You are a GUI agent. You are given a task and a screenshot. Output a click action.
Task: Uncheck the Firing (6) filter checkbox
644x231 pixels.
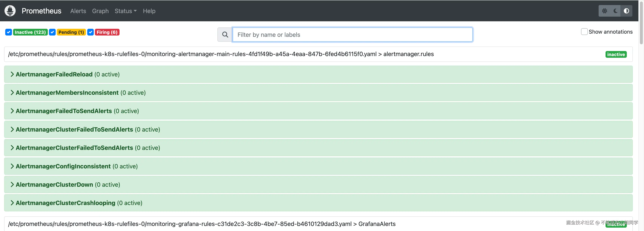pyautogui.click(x=91, y=32)
